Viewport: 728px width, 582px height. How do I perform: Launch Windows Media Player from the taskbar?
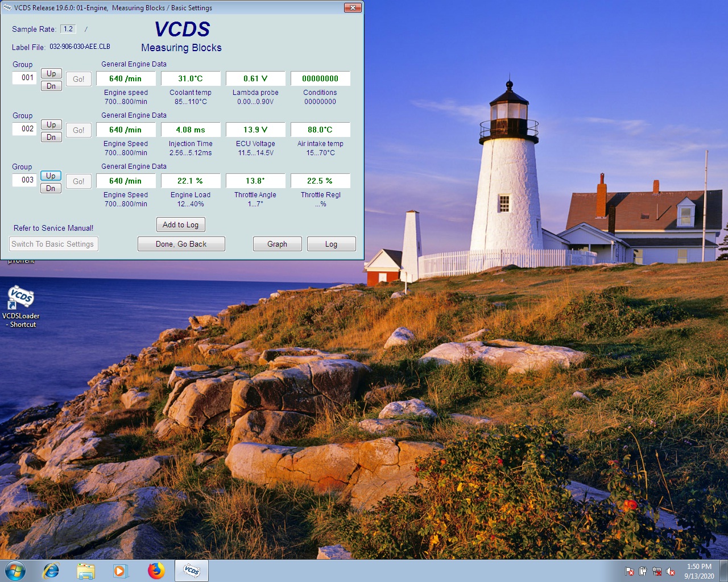click(x=121, y=571)
